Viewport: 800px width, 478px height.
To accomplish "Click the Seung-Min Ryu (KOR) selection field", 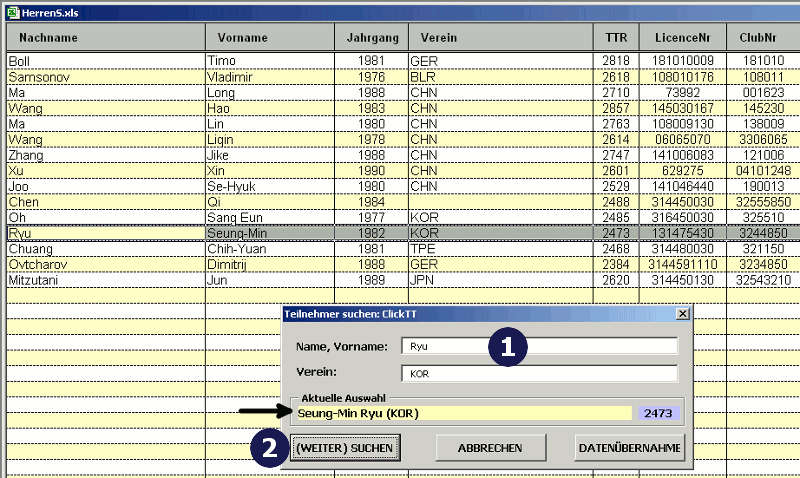I will pyautogui.click(x=462, y=413).
